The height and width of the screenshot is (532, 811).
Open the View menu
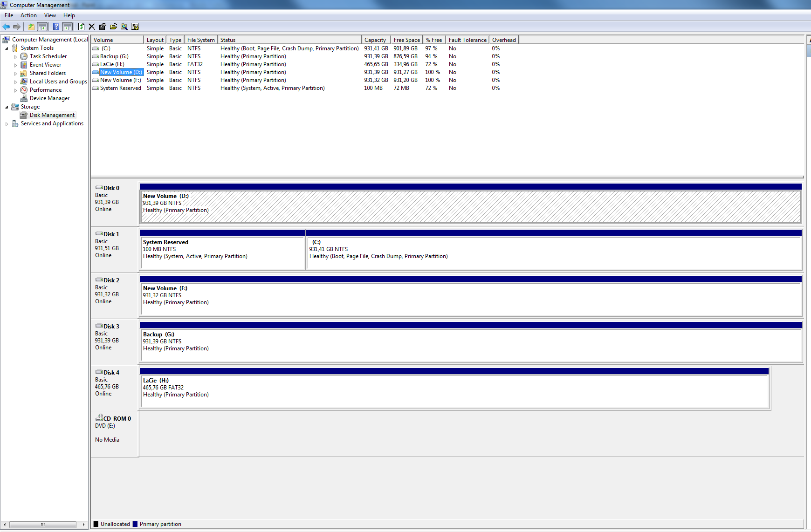pyautogui.click(x=50, y=15)
